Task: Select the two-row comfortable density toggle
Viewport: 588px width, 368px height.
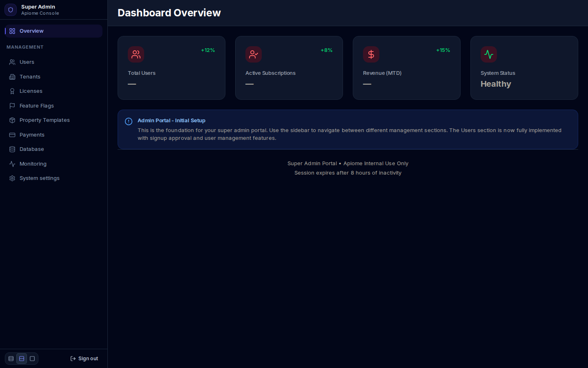Action: [22, 359]
